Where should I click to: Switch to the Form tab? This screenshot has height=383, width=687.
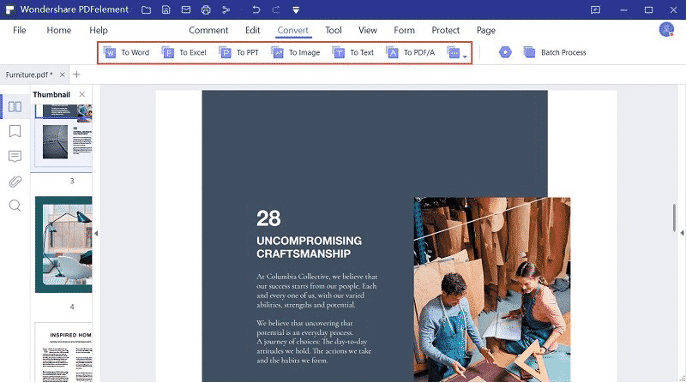click(x=404, y=30)
